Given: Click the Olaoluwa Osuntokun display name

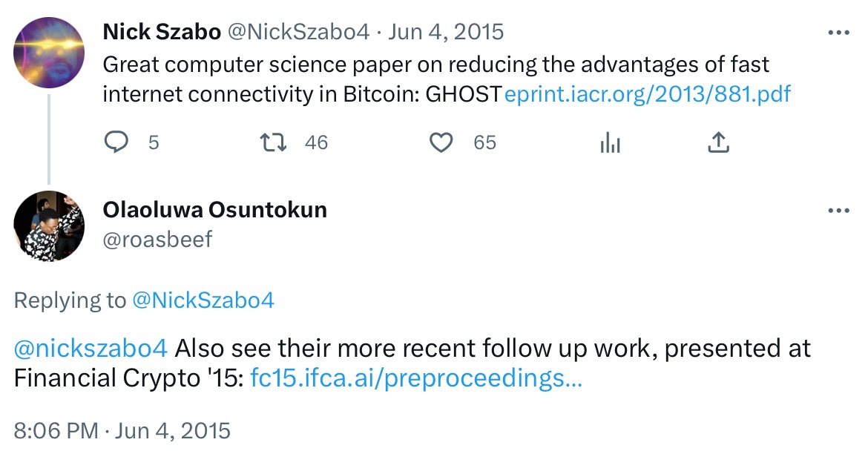Looking at the screenshot, I should pos(214,210).
